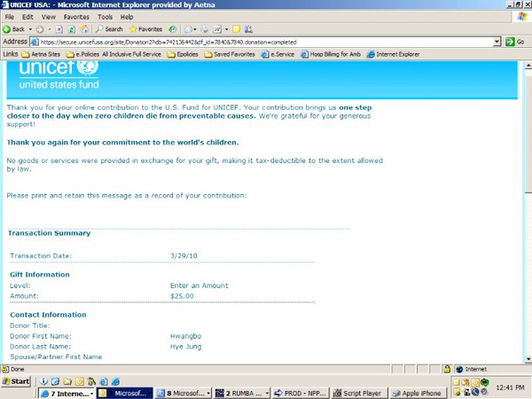Click the transaction date 3/29/10
532x399 pixels.
click(184, 256)
